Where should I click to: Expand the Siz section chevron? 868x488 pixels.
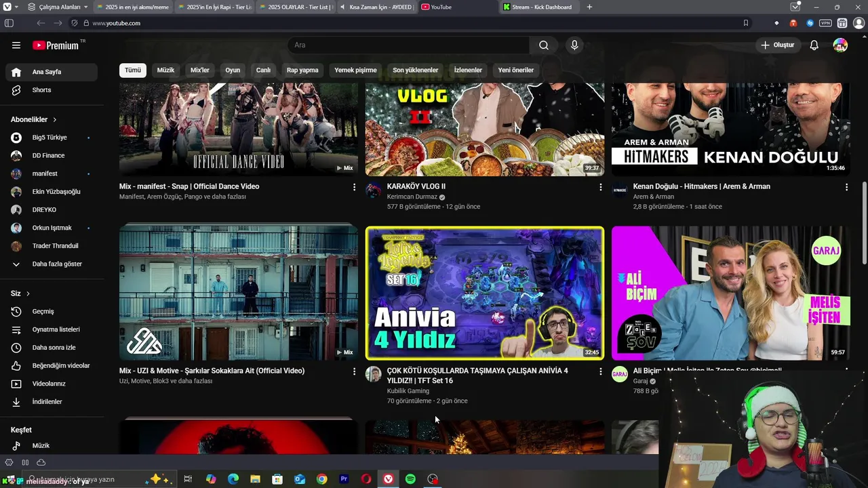(x=28, y=293)
